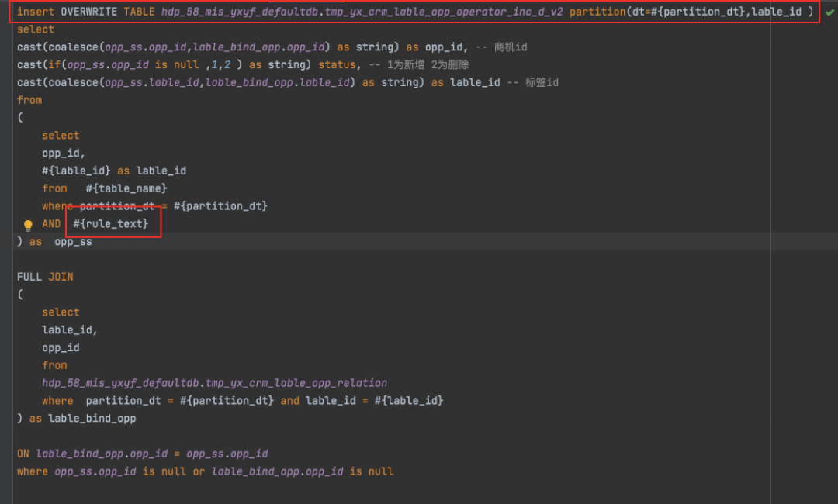Click the insert keyword at the start

click(x=36, y=12)
